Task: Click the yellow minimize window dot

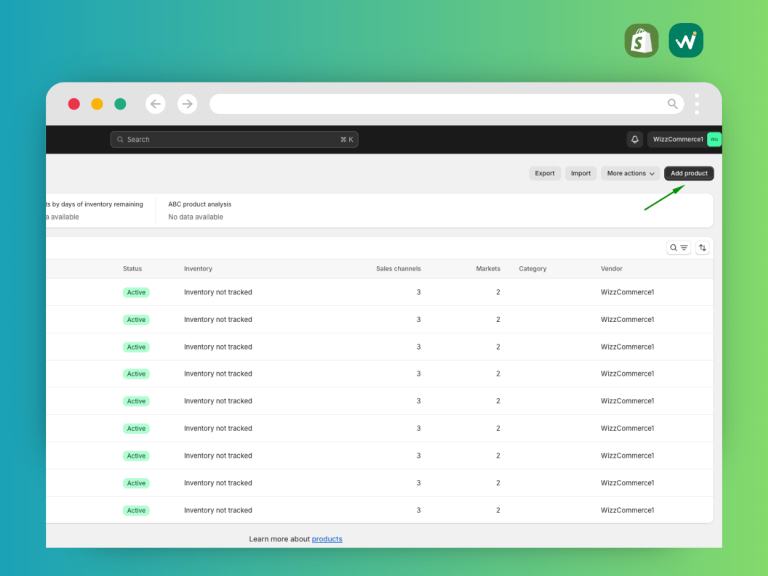Action: [x=97, y=104]
